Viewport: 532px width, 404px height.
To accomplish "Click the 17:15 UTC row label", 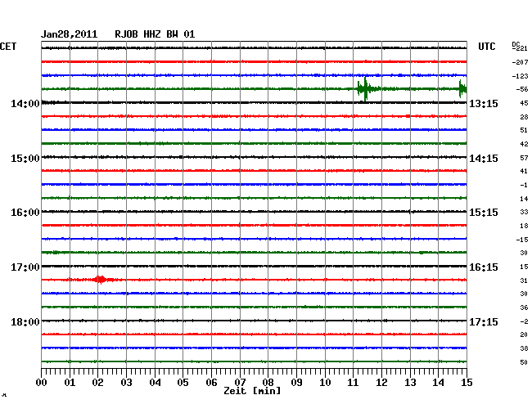I will (484, 321).
